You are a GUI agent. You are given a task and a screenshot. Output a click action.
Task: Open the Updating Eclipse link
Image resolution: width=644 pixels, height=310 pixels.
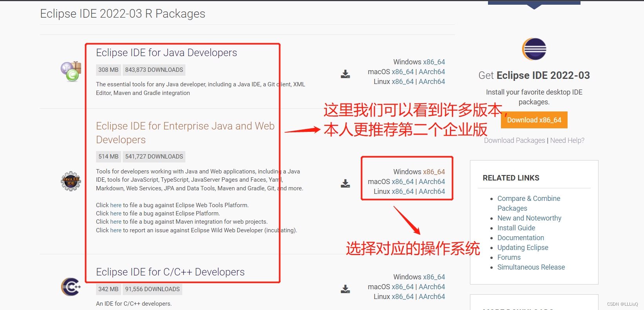click(x=523, y=248)
